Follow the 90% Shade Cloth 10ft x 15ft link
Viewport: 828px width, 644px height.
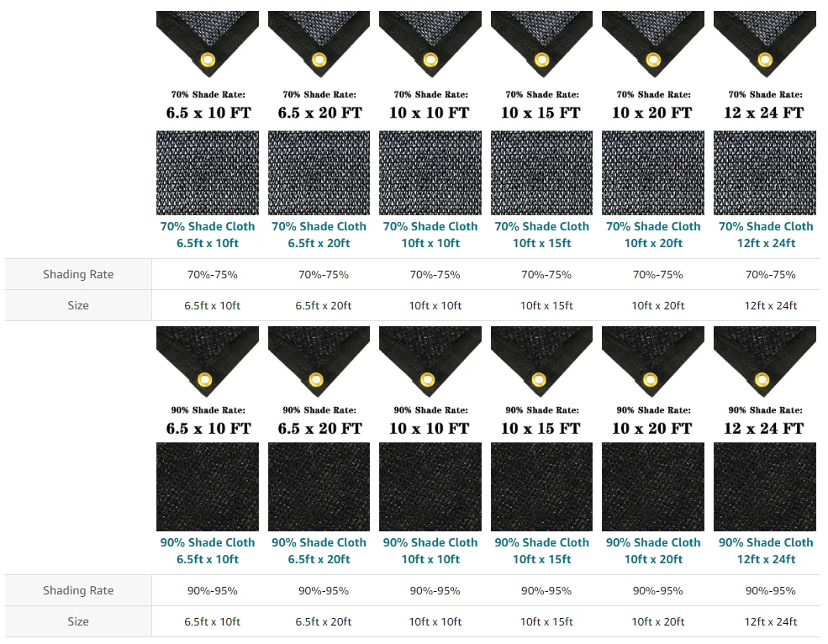[x=541, y=551]
